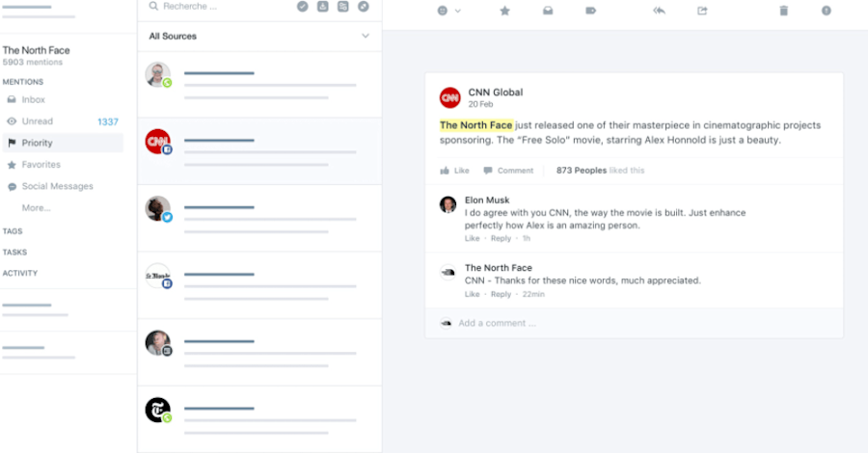Click More... in the mentions list
This screenshot has width=868, height=453.
36,208
